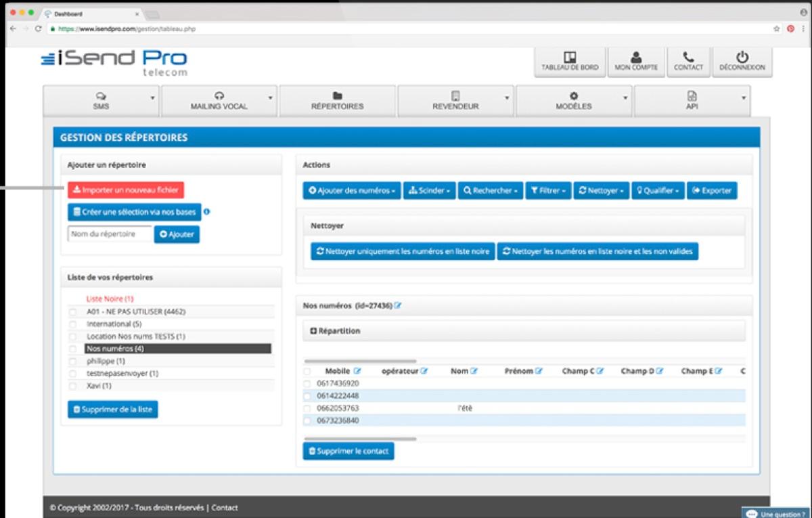Viewport: 812px width, 518px height.
Task: Open the SMS speech bubble icon
Action: pyautogui.click(x=101, y=97)
